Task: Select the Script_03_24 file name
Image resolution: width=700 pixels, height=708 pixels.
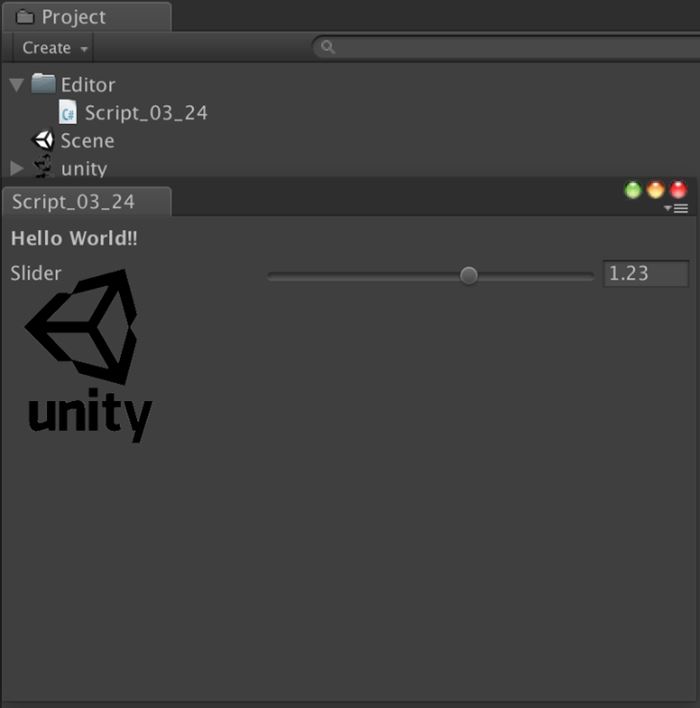Action: 146,113
